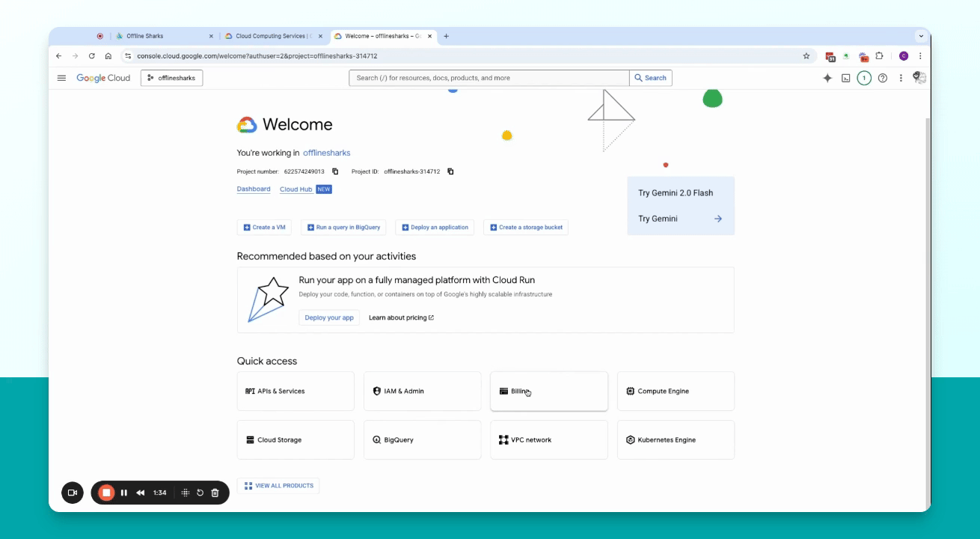Click the Create a VM button
980x539 pixels.
264,228
